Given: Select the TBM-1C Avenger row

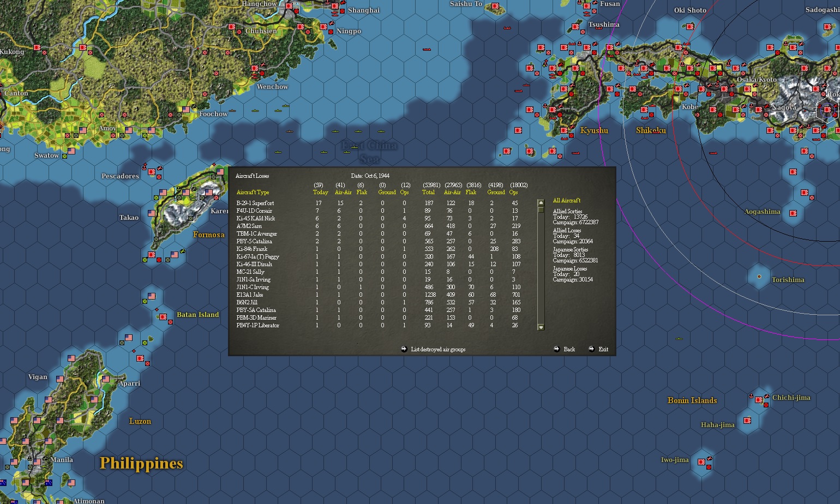Looking at the screenshot, I should [377, 233].
